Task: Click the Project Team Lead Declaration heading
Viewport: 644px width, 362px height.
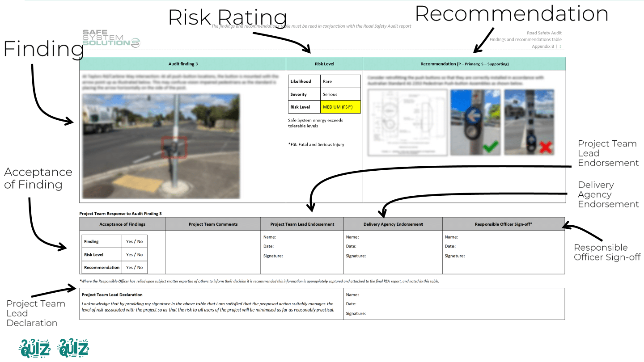Action: click(112, 295)
